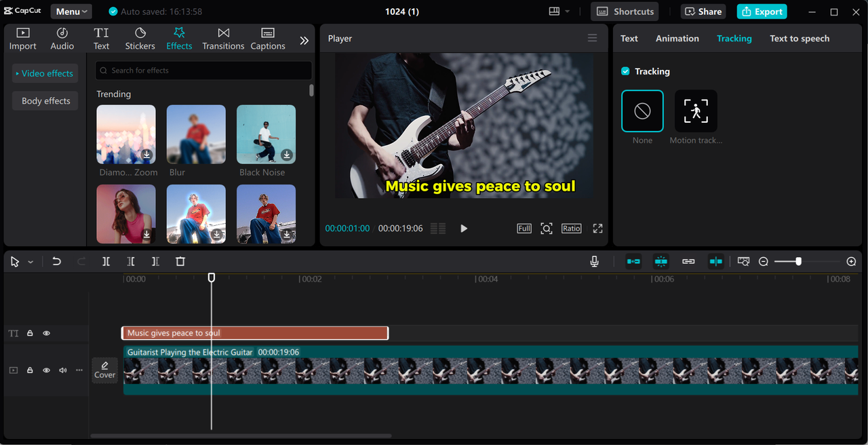
Task: Toggle auto snapping
Action: pyautogui.click(x=661, y=261)
